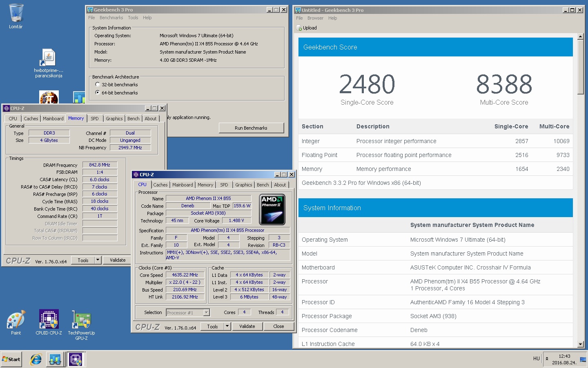
Task: Click Validate button in front CPU-Z window
Action: (x=247, y=326)
